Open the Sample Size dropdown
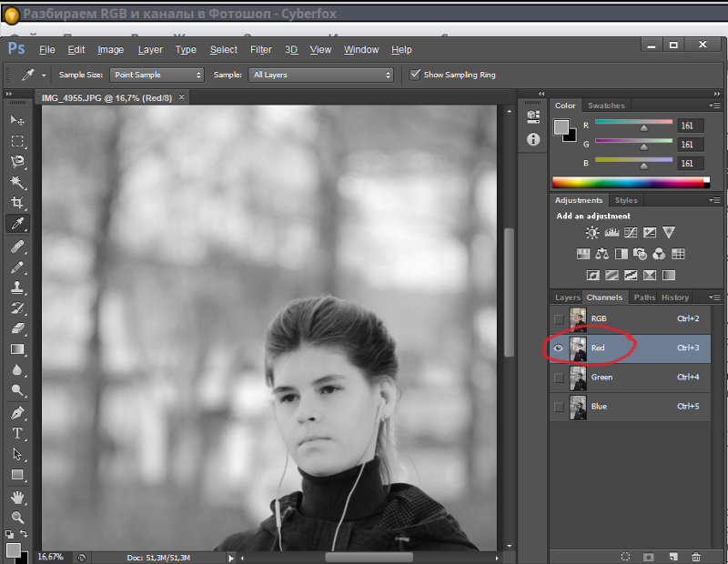This screenshot has width=728, height=564. click(x=157, y=75)
